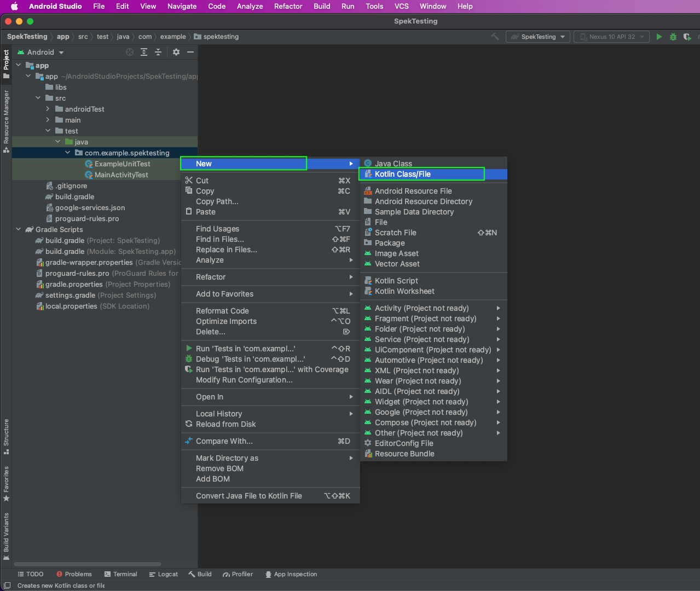Toggle the Project side tab
The image size is (700, 591).
[6, 64]
